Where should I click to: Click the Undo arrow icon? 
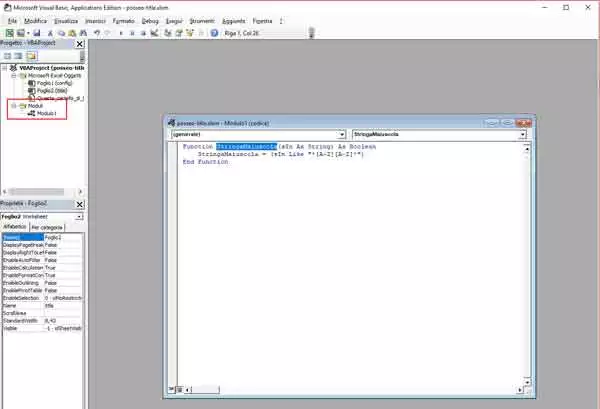[97, 33]
